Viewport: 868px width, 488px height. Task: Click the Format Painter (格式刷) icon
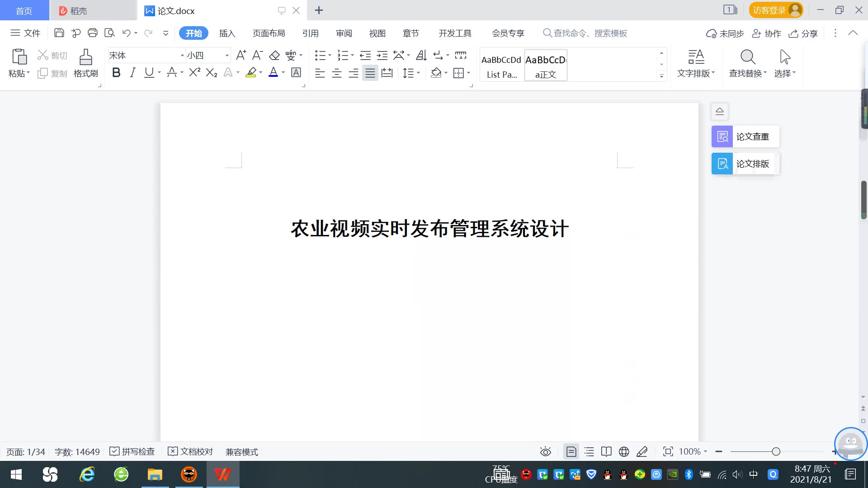(85, 63)
